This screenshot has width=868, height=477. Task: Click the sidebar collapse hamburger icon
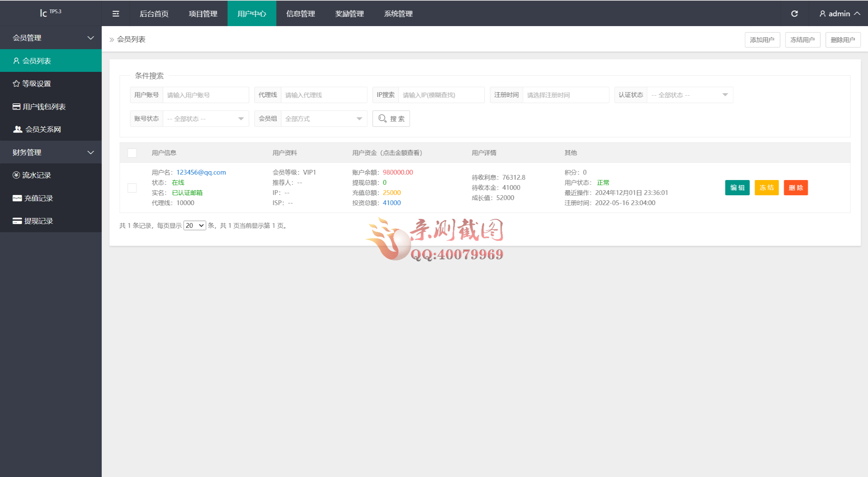tap(116, 14)
